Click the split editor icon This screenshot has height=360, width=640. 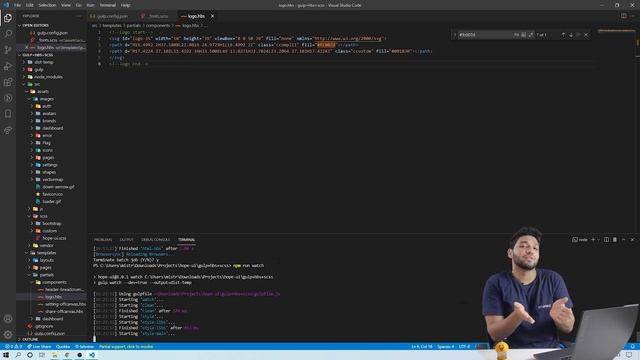point(624,16)
